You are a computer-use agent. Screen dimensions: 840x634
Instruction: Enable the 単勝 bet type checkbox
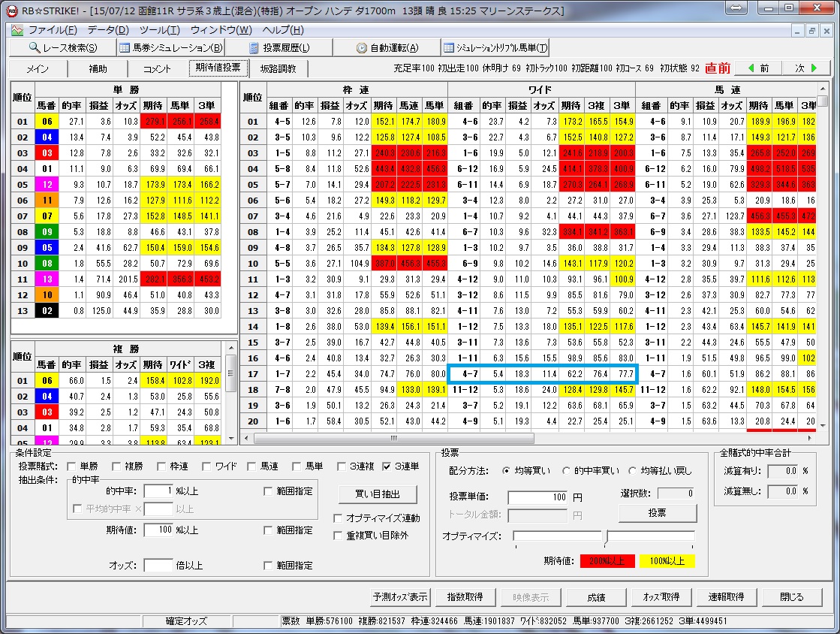point(71,466)
